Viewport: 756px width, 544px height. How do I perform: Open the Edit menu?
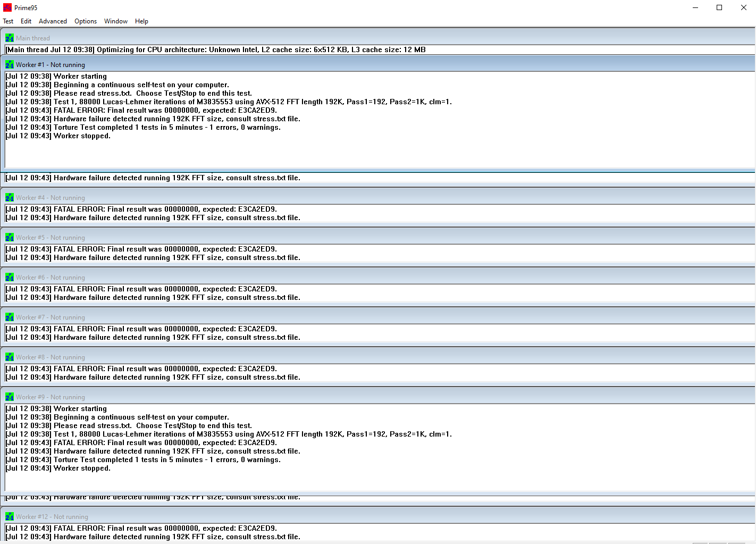pyautogui.click(x=26, y=21)
